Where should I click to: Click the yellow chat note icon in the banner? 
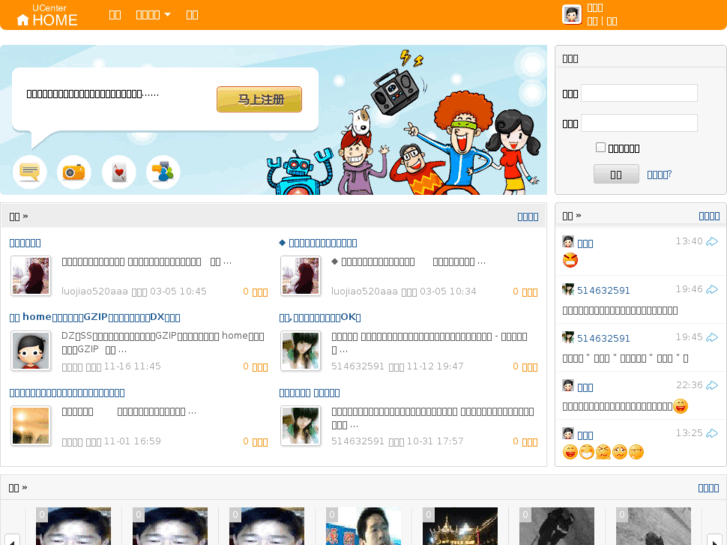pyautogui.click(x=30, y=172)
